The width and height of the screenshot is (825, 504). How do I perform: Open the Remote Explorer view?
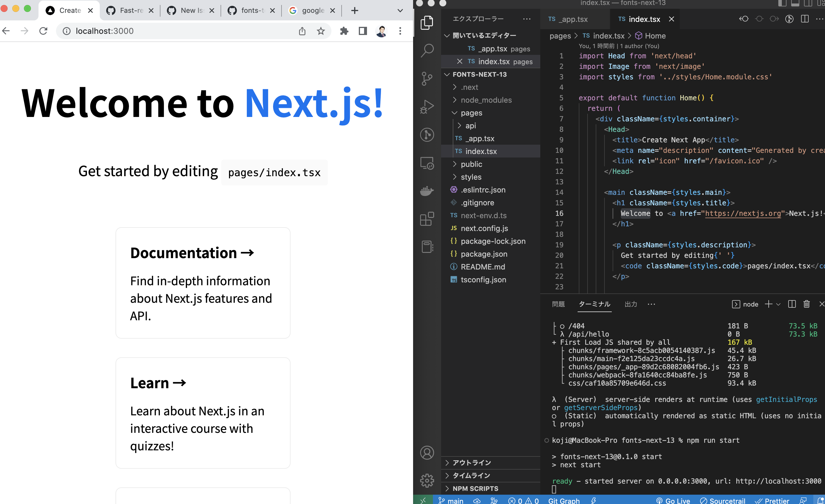427,163
